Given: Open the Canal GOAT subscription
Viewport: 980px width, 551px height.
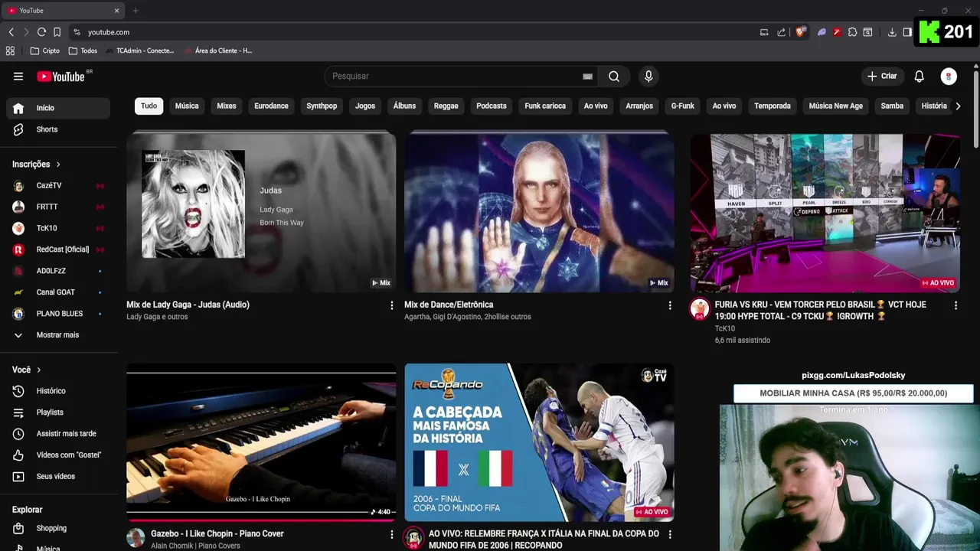Looking at the screenshot, I should [58, 292].
